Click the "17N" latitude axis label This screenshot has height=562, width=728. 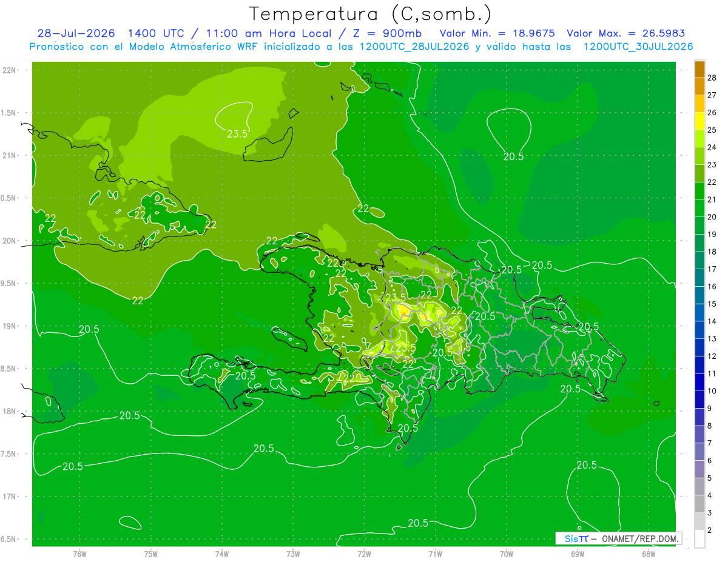coord(10,497)
